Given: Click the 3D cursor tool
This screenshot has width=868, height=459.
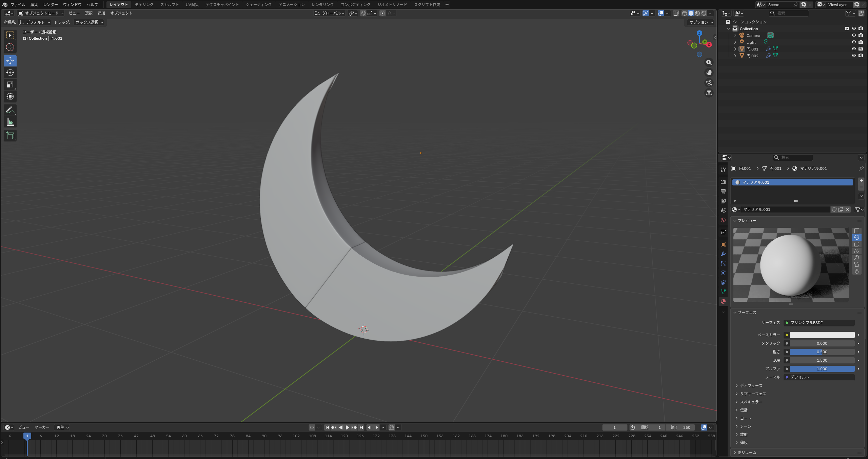Looking at the screenshot, I should pos(10,47).
